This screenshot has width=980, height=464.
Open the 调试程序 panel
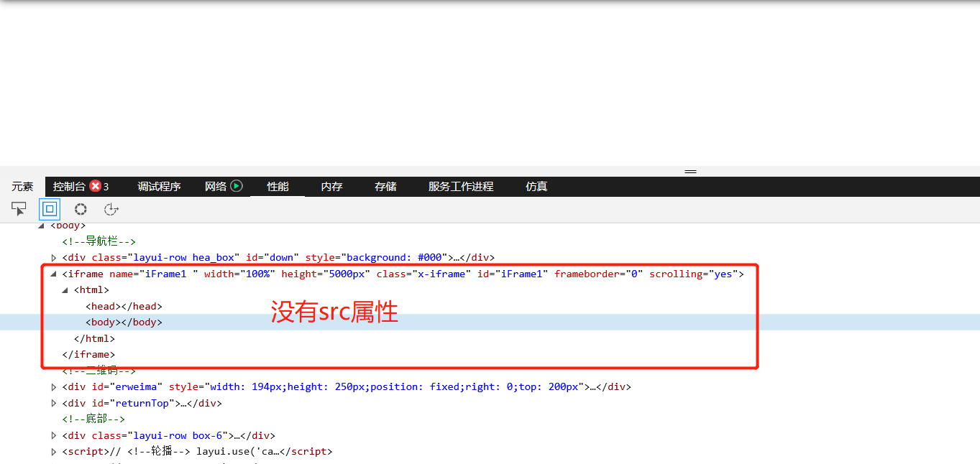pos(159,186)
